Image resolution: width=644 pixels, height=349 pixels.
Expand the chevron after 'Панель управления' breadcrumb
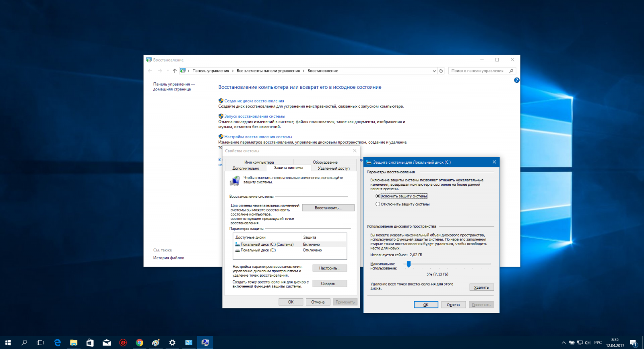click(233, 71)
